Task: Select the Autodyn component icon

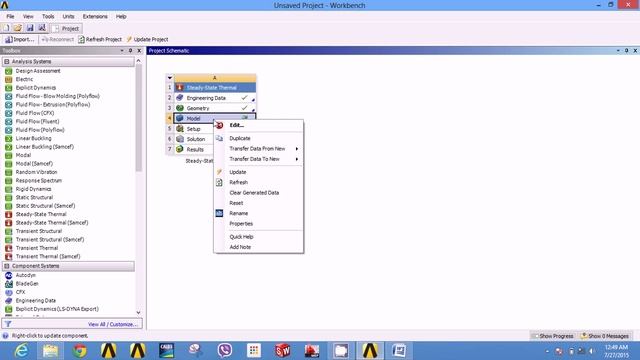Action: click(9, 276)
